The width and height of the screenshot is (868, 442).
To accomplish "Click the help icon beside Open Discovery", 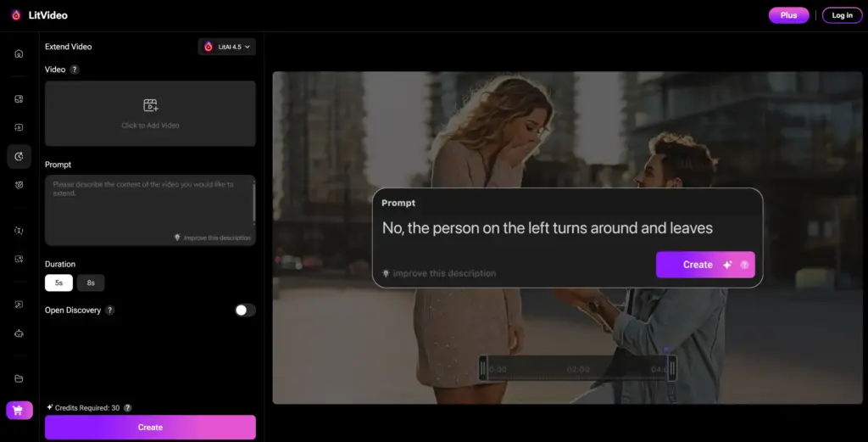I will [x=109, y=311].
